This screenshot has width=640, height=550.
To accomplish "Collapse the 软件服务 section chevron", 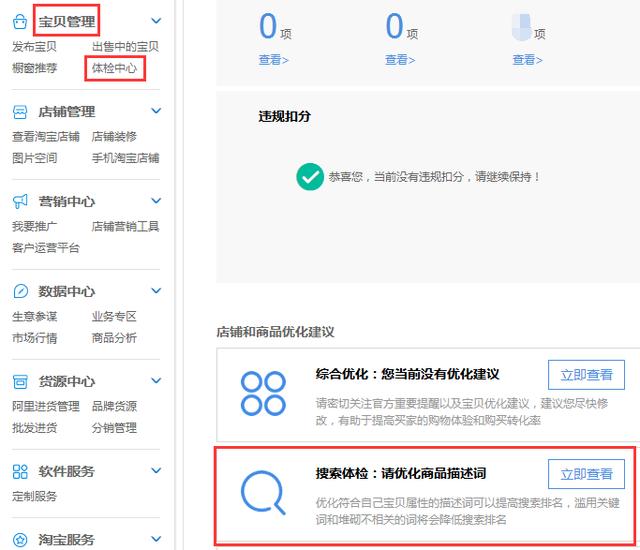I will coord(156,470).
